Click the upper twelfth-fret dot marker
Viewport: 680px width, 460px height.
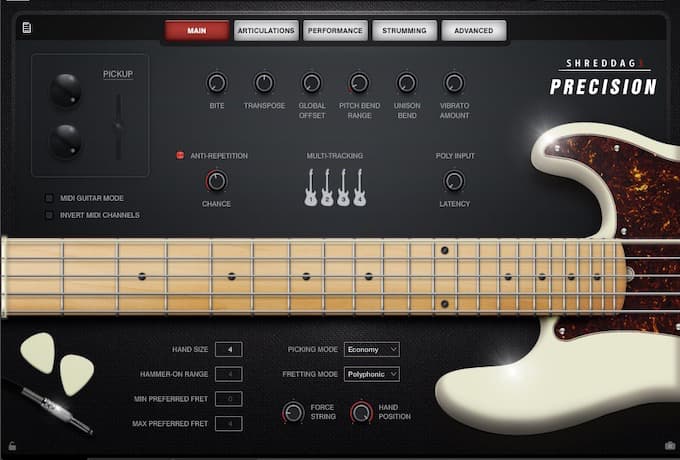pos(445,250)
